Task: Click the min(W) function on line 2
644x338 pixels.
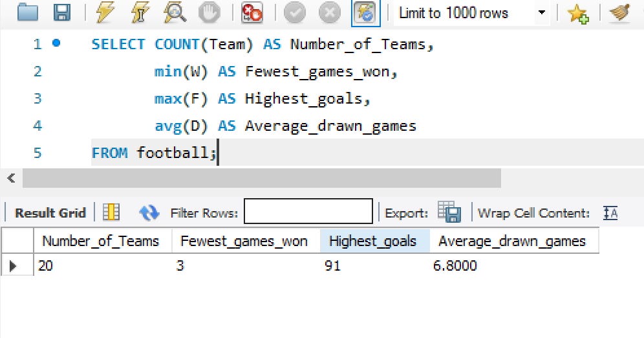Action: click(180, 71)
